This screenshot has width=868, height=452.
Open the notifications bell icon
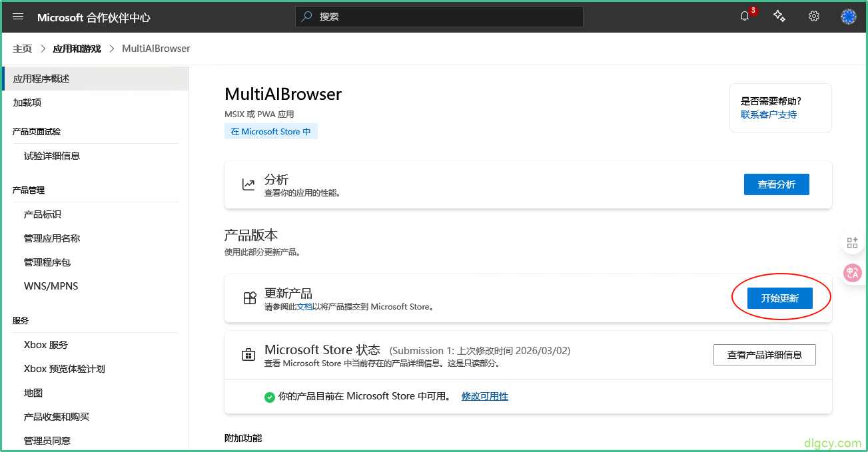click(x=745, y=17)
